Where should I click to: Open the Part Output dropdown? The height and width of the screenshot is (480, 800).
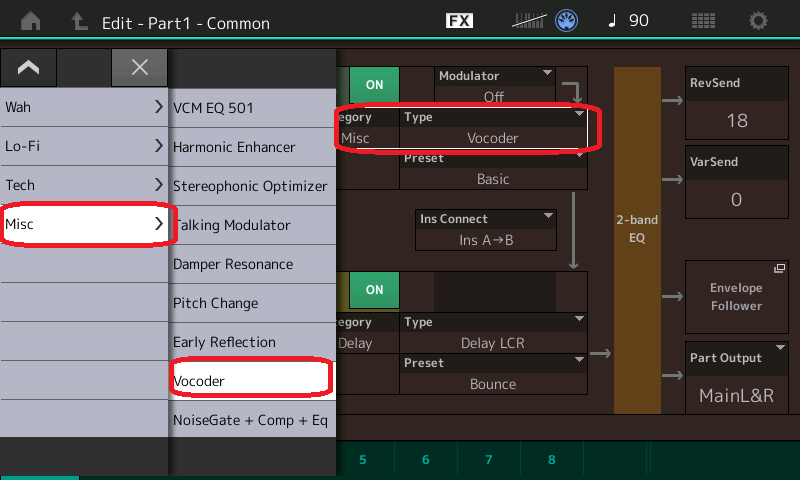click(x=736, y=377)
